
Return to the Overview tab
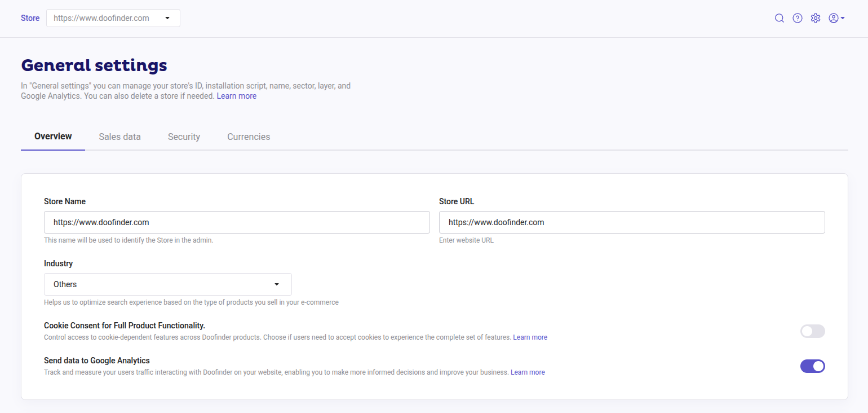52,137
